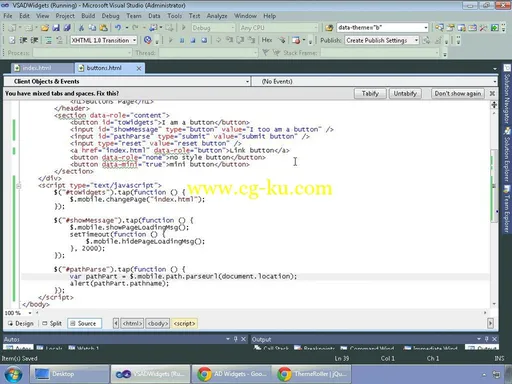Click the Save All icon
This screenshot has width=512, height=384.
(x=67, y=28)
